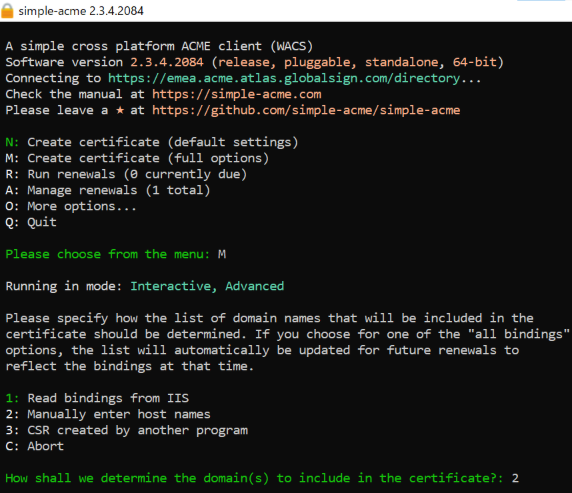Open the https://simple-acme.com manual link
The image size is (572, 493).
pos(237,94)
